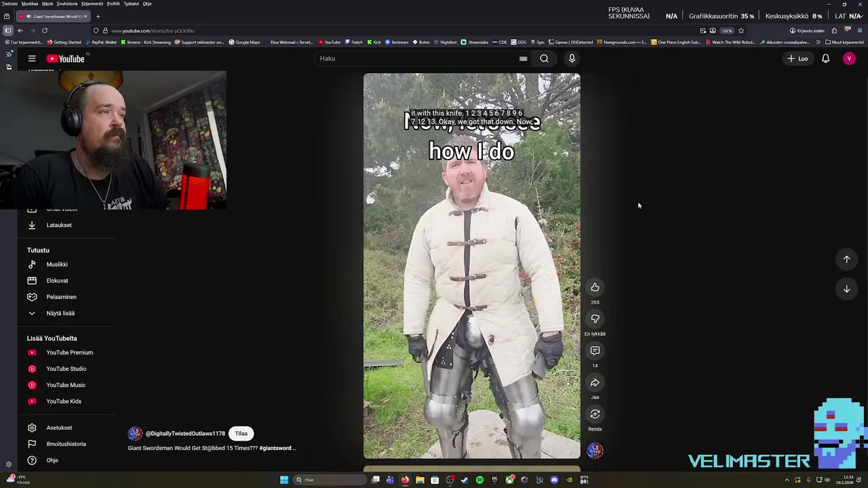
Task: Go back with browser back arrow
Action: tap(20, 30)
